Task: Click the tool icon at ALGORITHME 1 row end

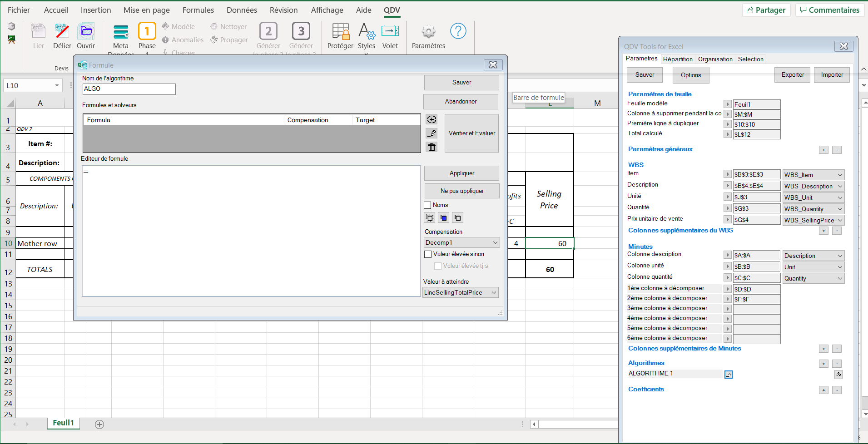Action: point(838,375)
